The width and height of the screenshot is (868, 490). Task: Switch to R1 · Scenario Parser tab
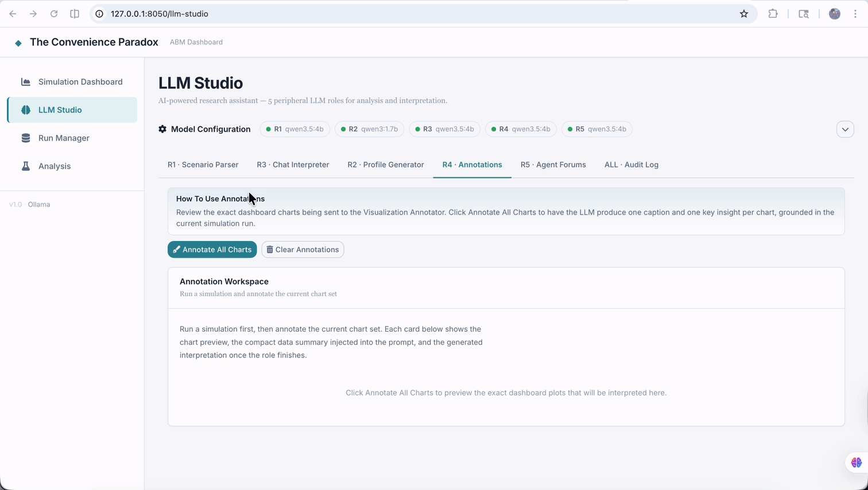(203, 165)
